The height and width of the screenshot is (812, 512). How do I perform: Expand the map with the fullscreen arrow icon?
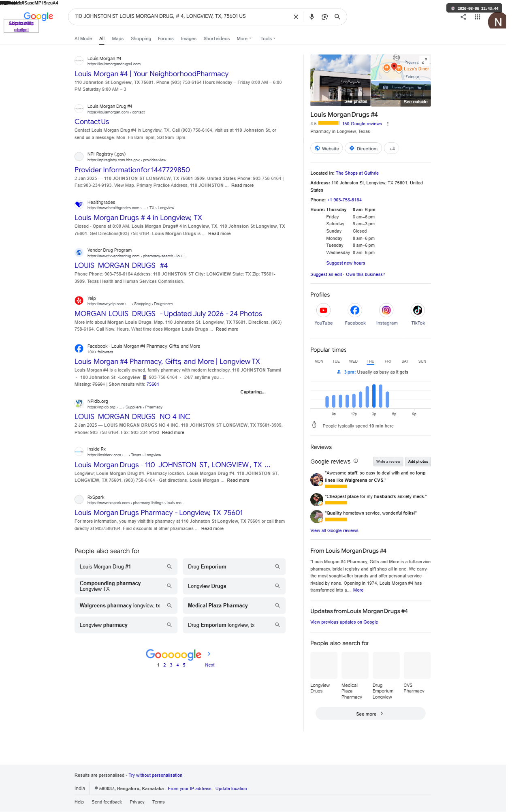click(x=424, y=61)
